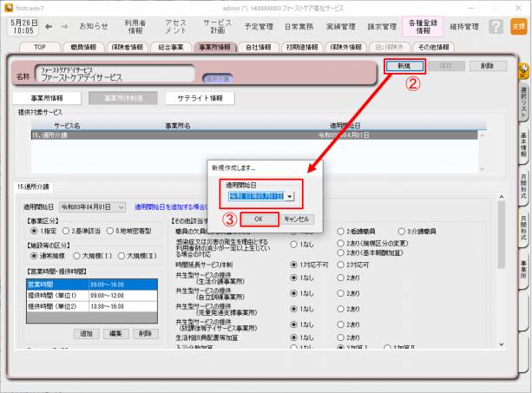Click OK in the new creation dialog

point(258,219)
